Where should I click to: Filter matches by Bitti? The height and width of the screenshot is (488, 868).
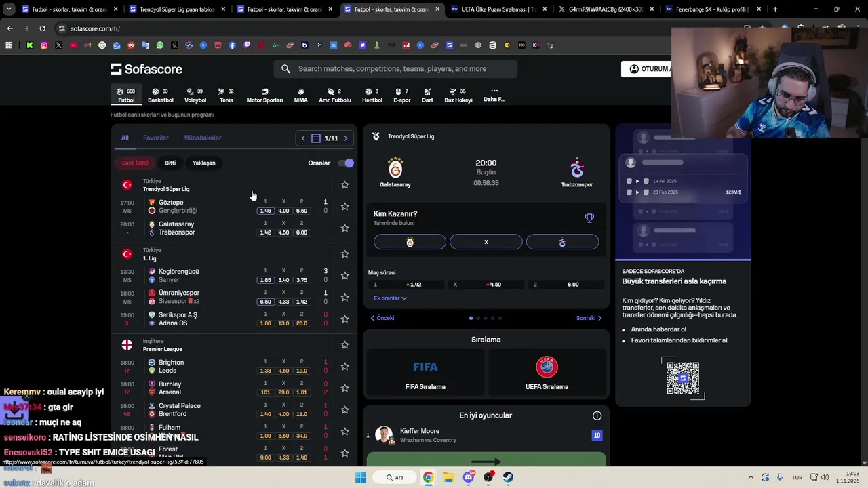coord(170,163)
